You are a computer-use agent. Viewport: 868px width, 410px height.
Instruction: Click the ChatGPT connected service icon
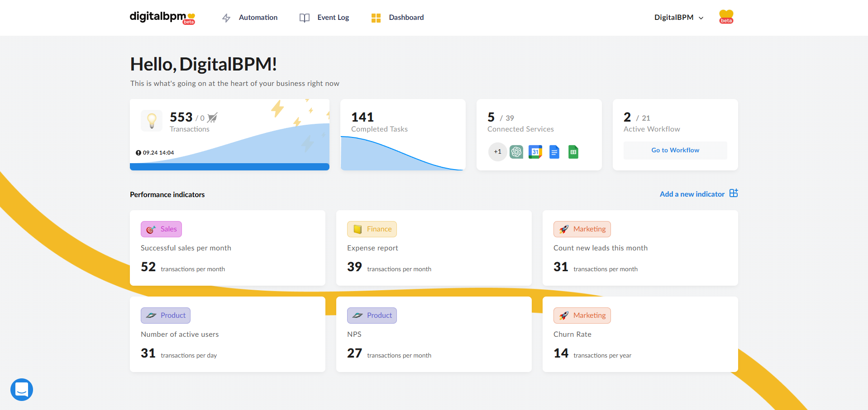coord(516,152)
